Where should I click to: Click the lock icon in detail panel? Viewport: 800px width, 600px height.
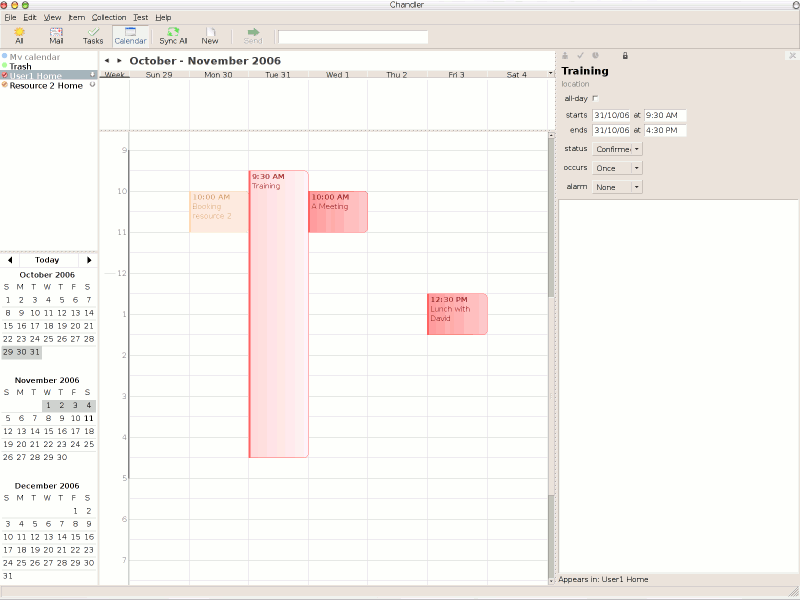tap(625, 55)
